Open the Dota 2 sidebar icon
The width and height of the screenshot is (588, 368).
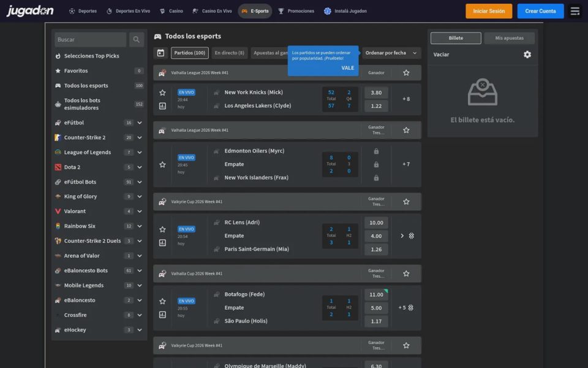click(x=58, y=167)
